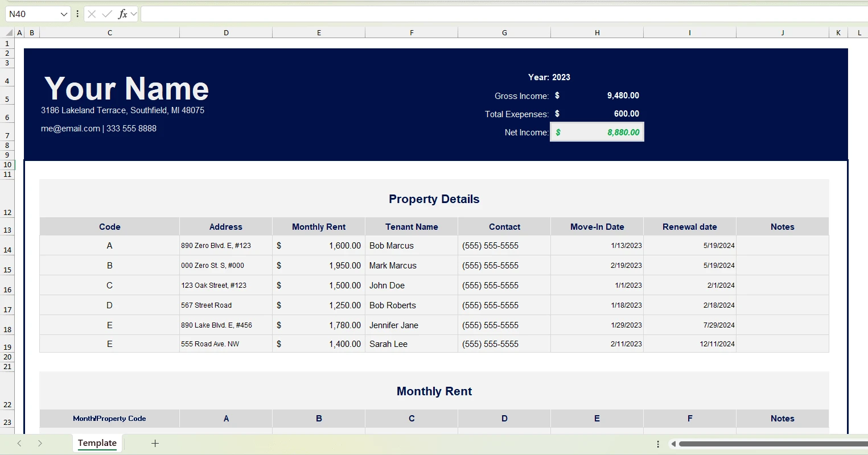Select column K header
The image size is (868, 455).
pos(838,33)
